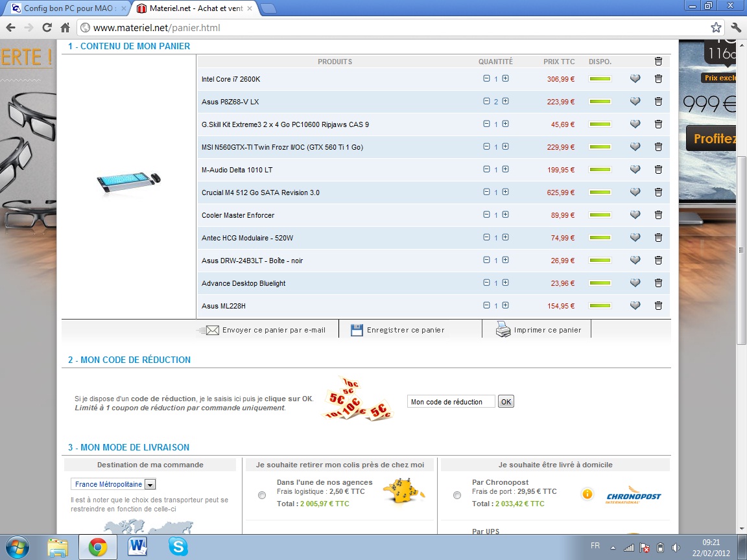Open Chrome wrench settings menu

(735, 28)
